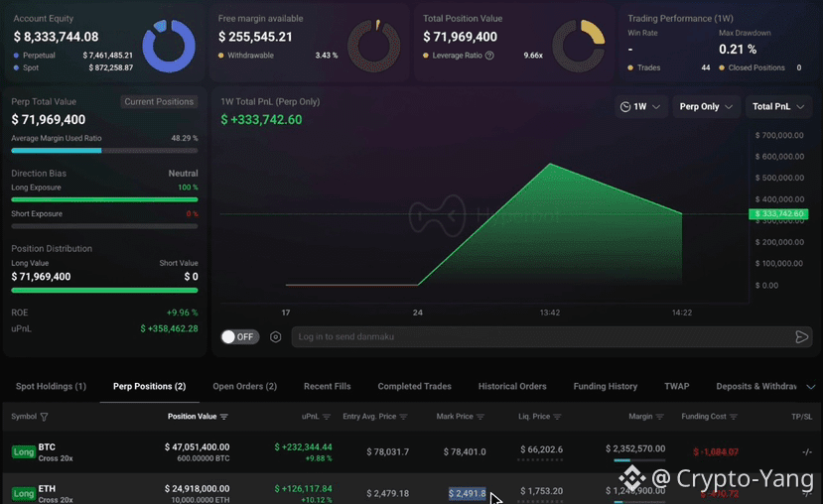Click the Current Positions button
Screen dimensions: 823x504
(159, 102)
